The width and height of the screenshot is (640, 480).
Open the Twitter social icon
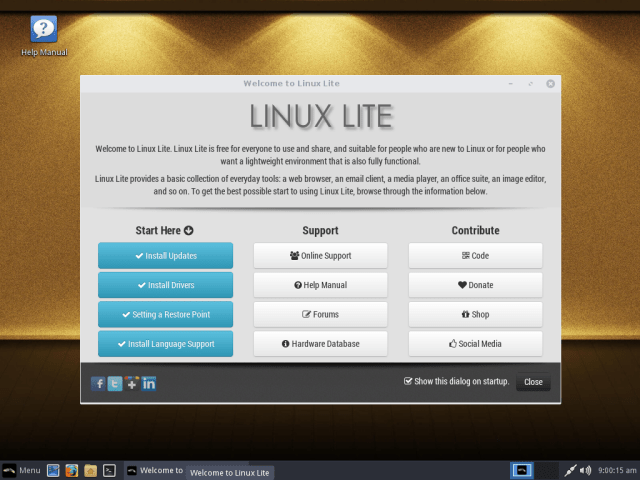coord(115,384)
